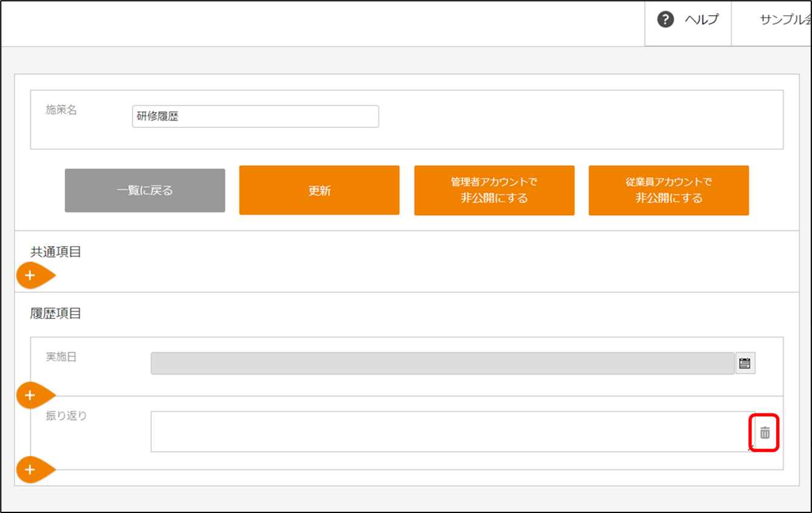The width and height of the screenshot is (812, 513).
Task: Click the 施策名 field label
Action: point(61,110)
